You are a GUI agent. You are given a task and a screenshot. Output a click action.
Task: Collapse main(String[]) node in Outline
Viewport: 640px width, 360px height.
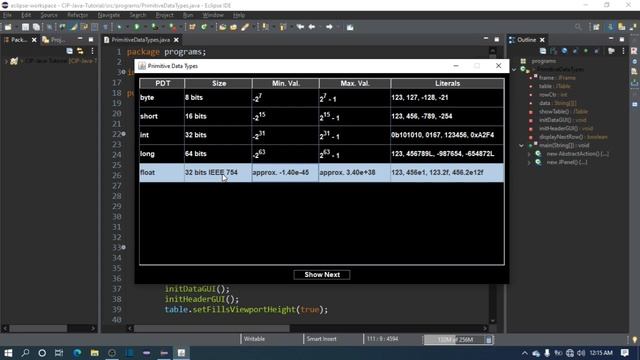521,145
